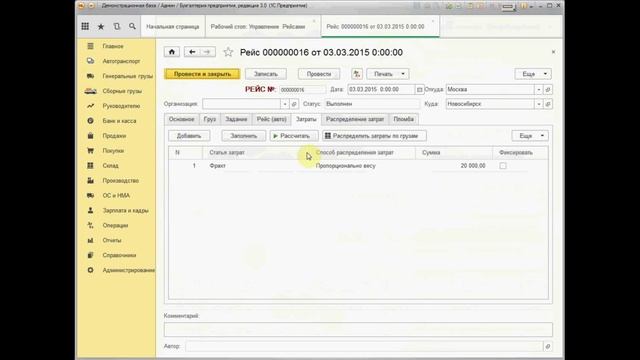Viewport: 640px width, 360px height.
Task: Switch to Распределение затрат tab
Action: [355, 119]
